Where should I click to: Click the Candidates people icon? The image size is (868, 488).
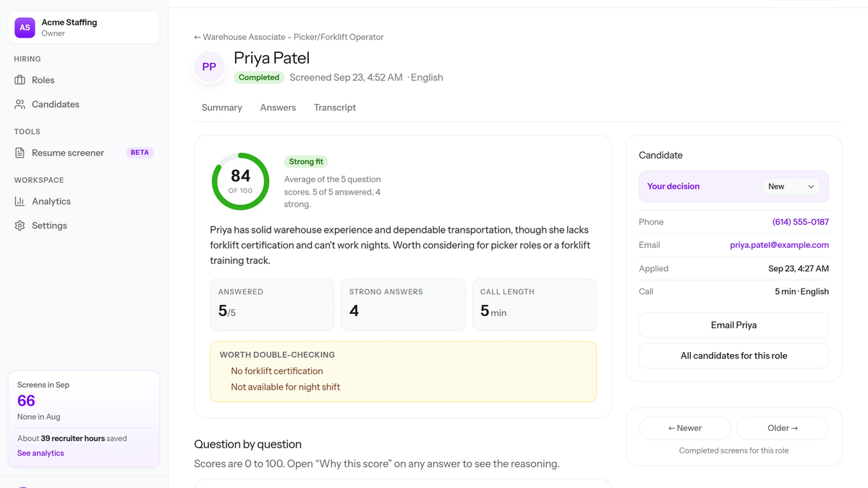(x=20, y=104)
